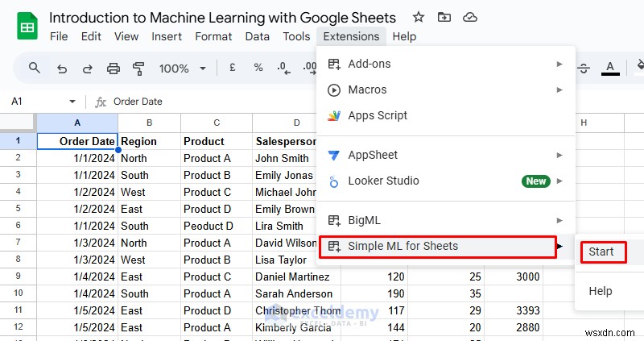Image resolution: width=644 pixels, height=341 pixels.
Task: Click cell containing Kimberly Garcia
Action: 296,327
